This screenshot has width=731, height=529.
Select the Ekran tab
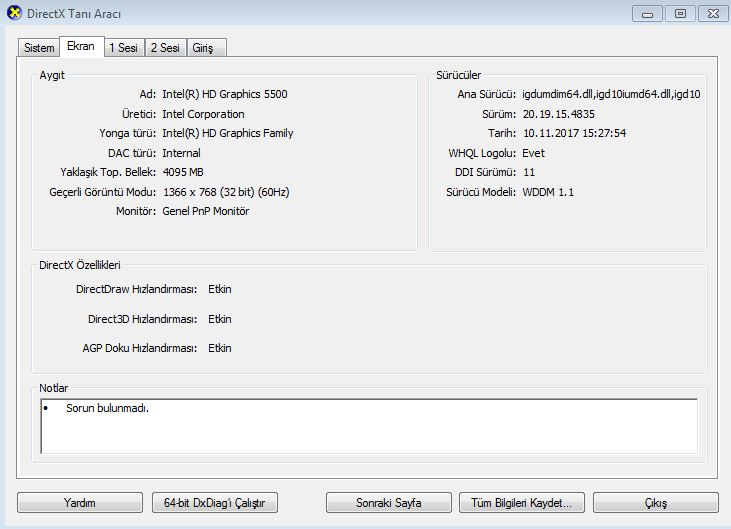(81, 46)
